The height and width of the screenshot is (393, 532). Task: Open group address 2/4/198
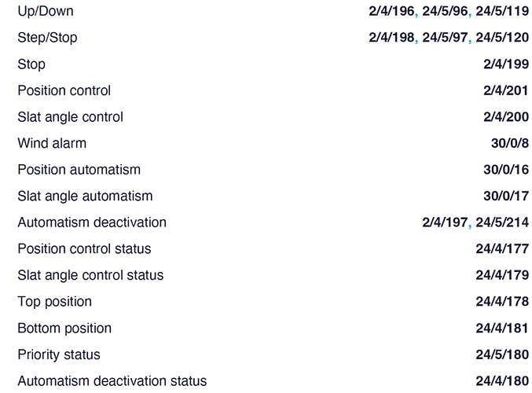point(391,37)
